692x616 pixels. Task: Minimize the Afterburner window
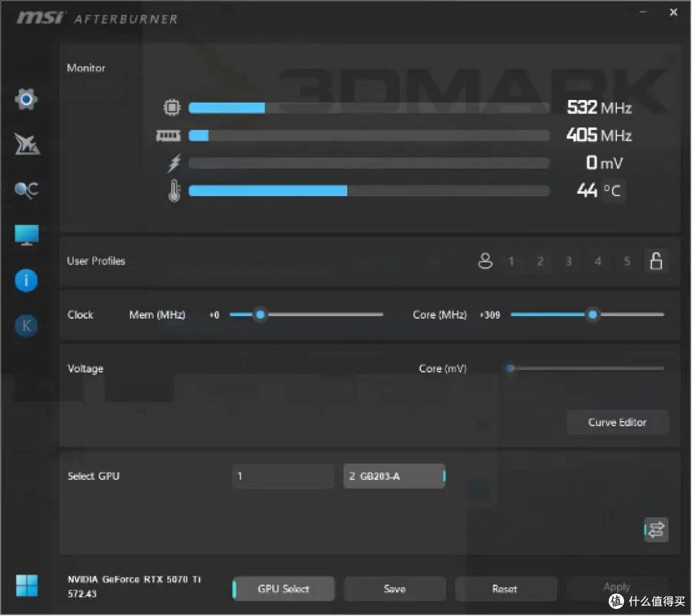[x=643, y=12]
